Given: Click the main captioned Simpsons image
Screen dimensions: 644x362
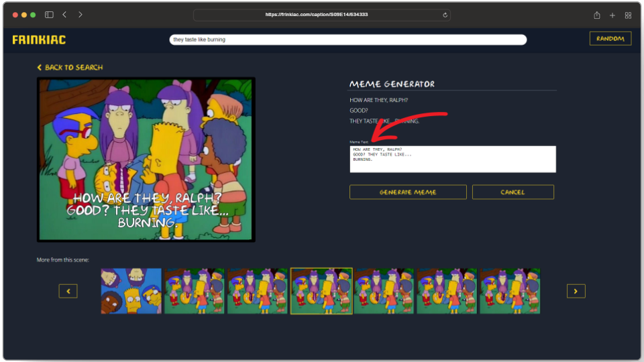Looking at the screenshot, I should (x=146, y=160).
